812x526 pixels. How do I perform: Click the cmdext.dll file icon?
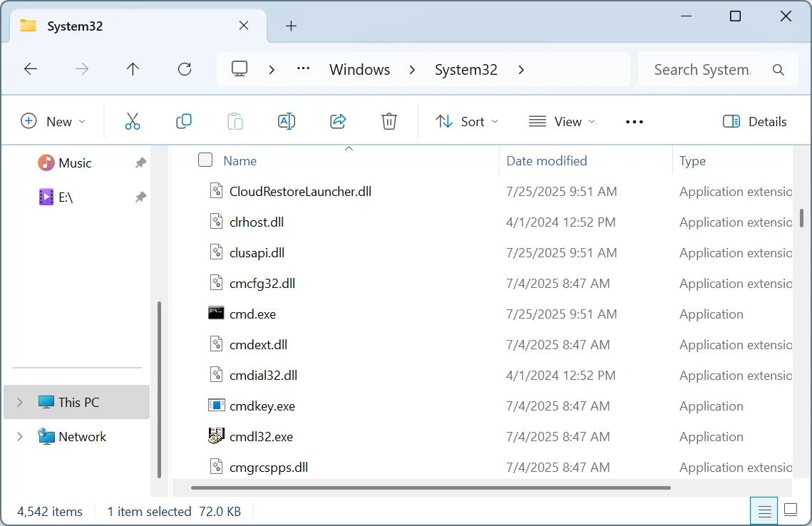[x=216, y=344]
